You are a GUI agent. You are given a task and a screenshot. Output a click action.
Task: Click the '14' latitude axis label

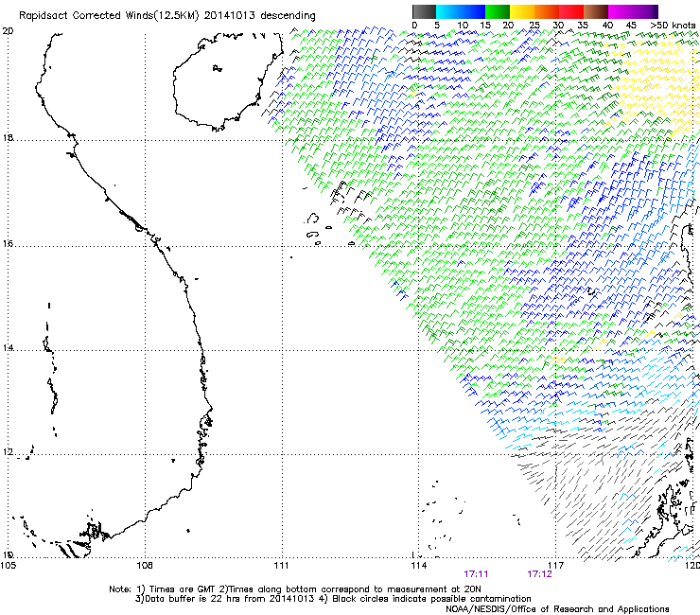tap(8, 347)
